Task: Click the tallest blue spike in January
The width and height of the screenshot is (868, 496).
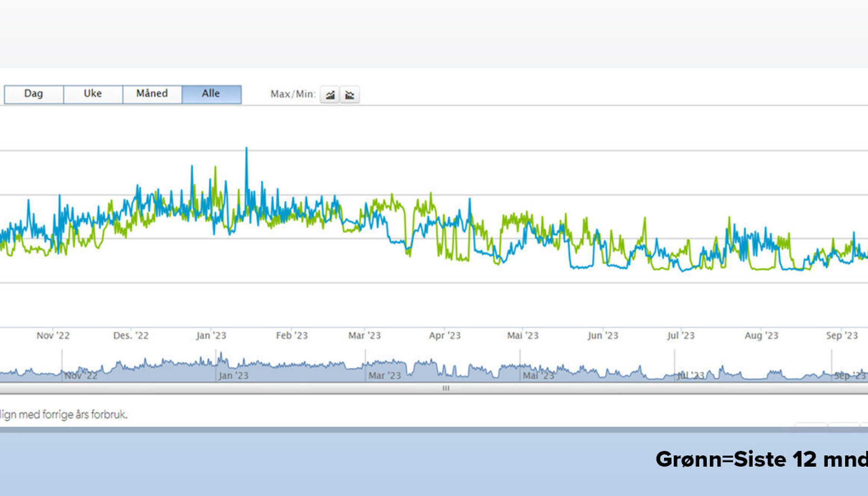Action: 247,149
